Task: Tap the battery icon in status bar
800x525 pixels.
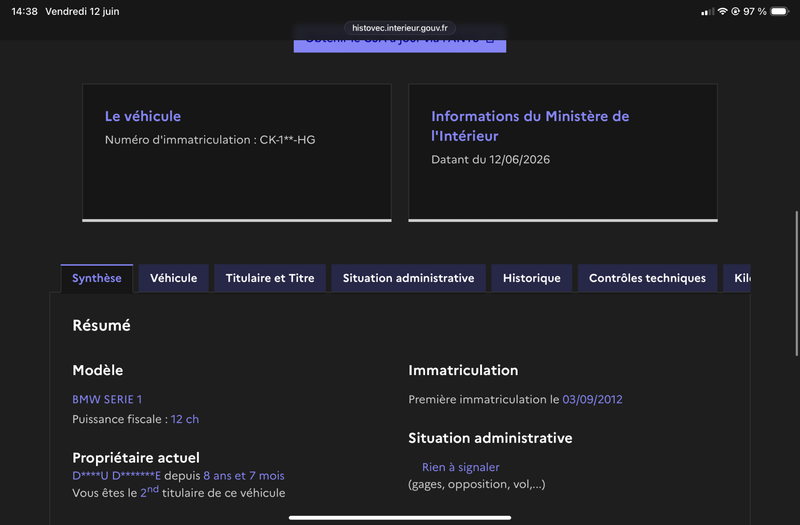Action: pos(780,11)
